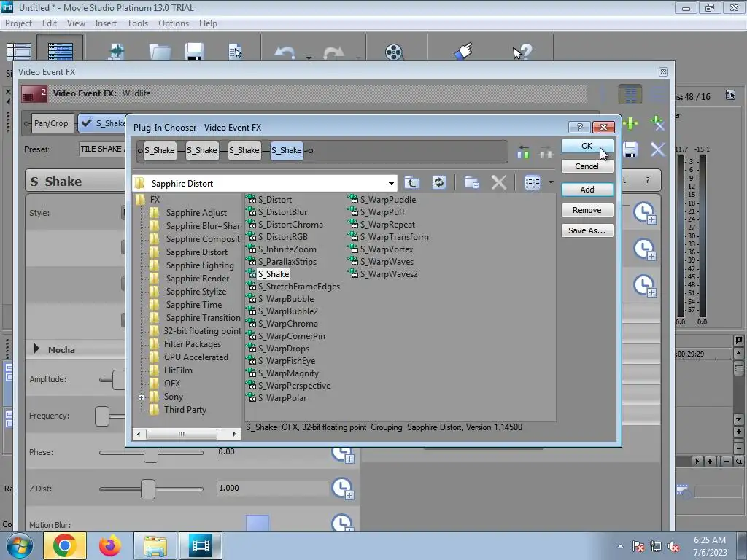Select Sapphire Lighting folder
747x560 pixels.
coord(200,265)
